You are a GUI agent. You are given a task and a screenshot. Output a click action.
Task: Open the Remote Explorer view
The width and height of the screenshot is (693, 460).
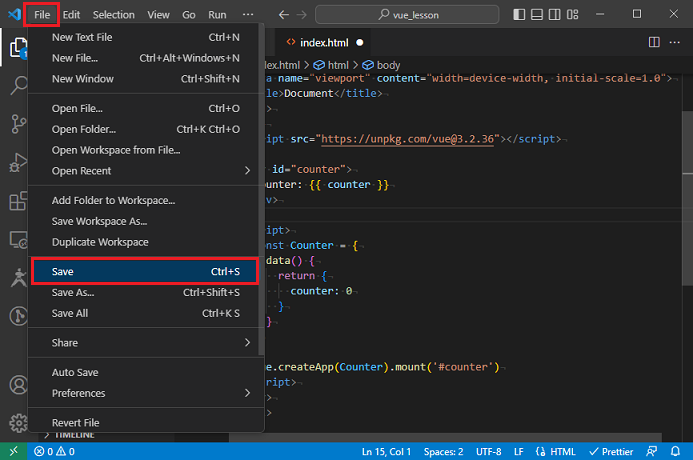tap(19, 240)
